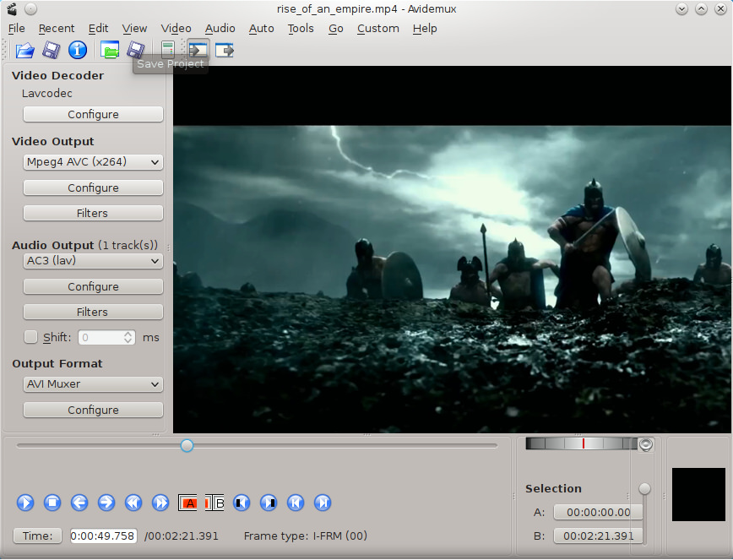
Task: Open the Tools menu
Action: click(x=301, y=29)
